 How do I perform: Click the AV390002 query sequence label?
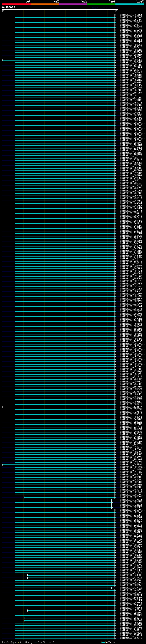tap(8, 7)
